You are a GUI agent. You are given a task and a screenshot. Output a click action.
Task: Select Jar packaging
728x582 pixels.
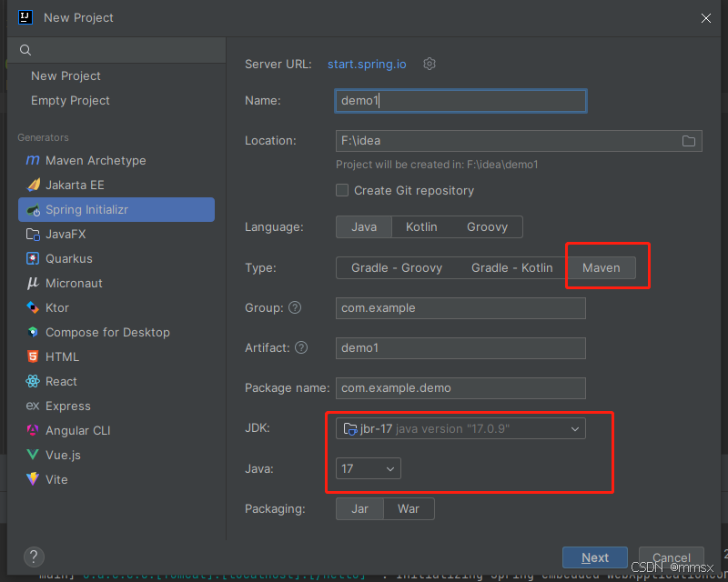(359, 508)
